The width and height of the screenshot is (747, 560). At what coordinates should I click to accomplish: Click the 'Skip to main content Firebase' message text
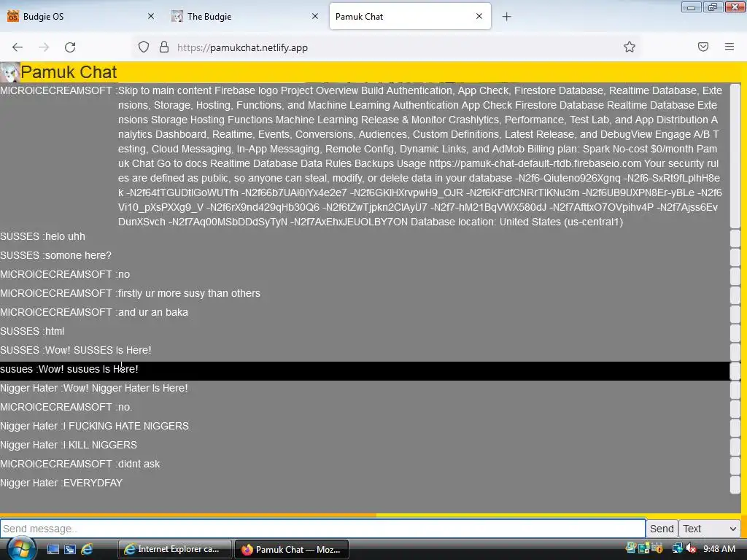coord(420,156)
